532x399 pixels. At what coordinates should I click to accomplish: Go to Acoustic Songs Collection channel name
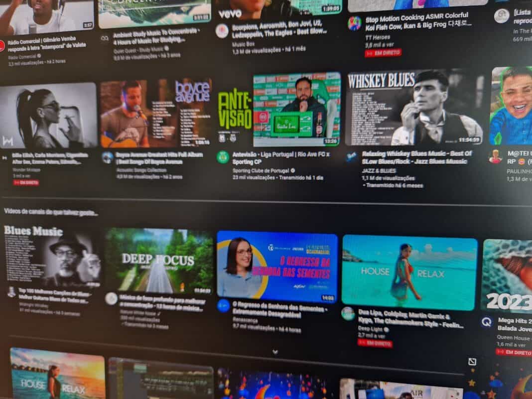(141, 170)
